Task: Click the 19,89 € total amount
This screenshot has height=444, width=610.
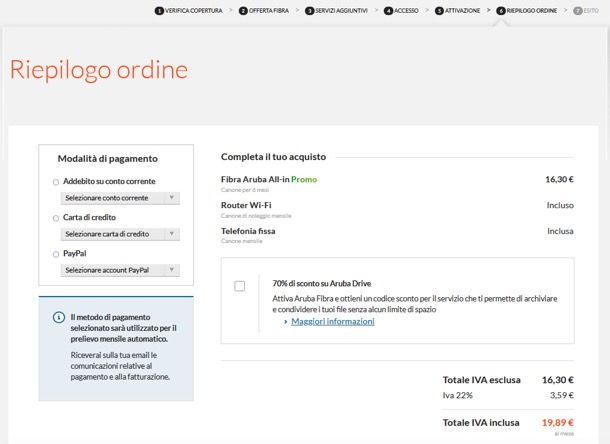Action: click(x=558, y=423)
